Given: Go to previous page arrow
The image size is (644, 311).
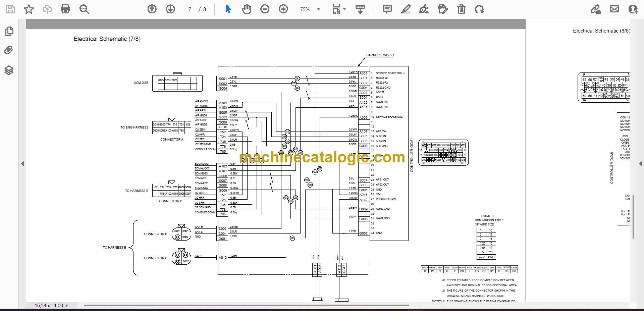Looking at the screenshot, I should pyautogui.click(x=152, y=9).
